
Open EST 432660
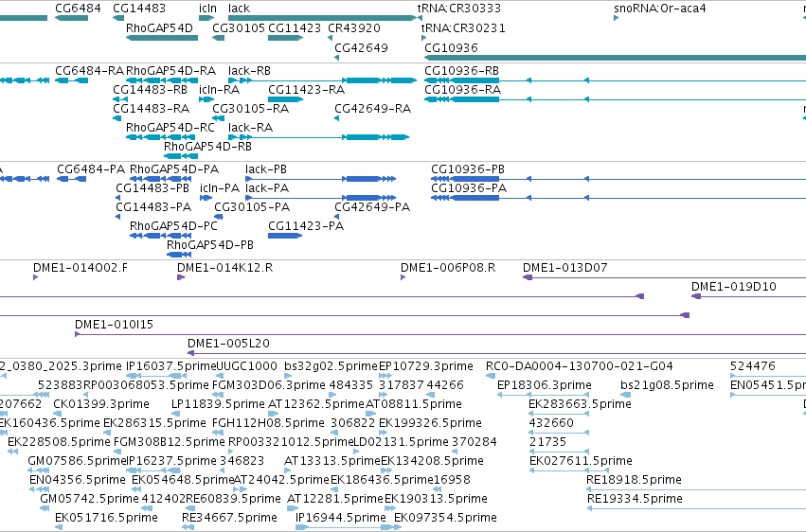551,424
